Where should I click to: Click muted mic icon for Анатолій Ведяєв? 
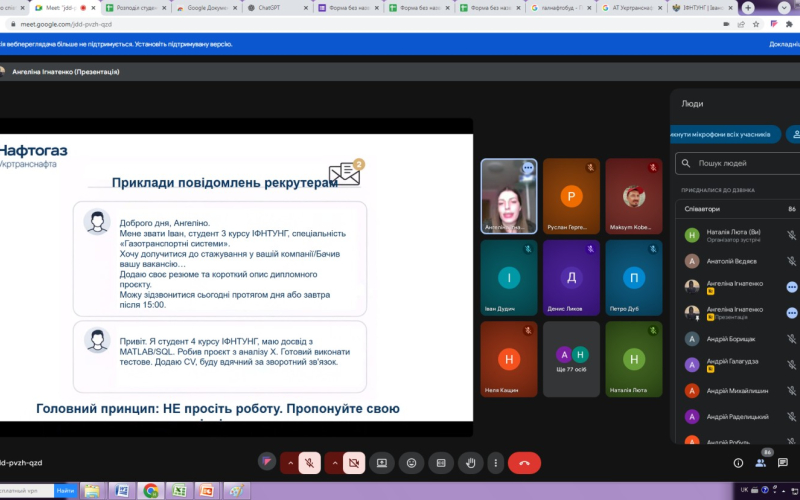click(x=791, y=261)
